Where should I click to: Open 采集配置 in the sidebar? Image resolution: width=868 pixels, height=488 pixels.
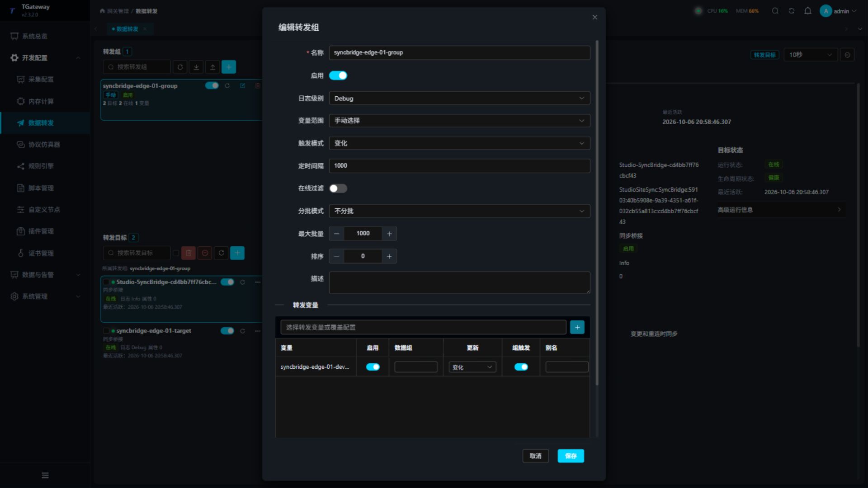pyautogui.click(x=41, y=79)
